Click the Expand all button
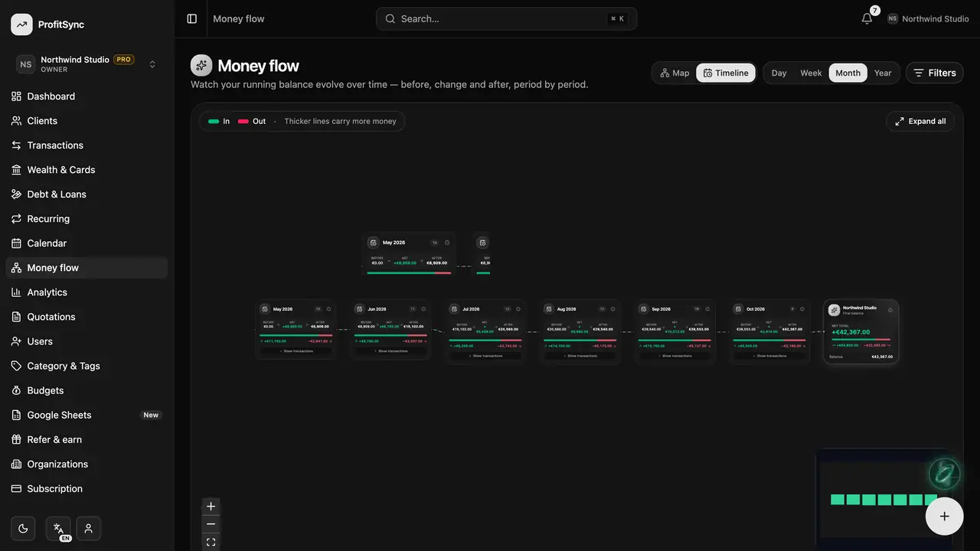This screenshot has height=551, width=980. (x=920, y=121)
